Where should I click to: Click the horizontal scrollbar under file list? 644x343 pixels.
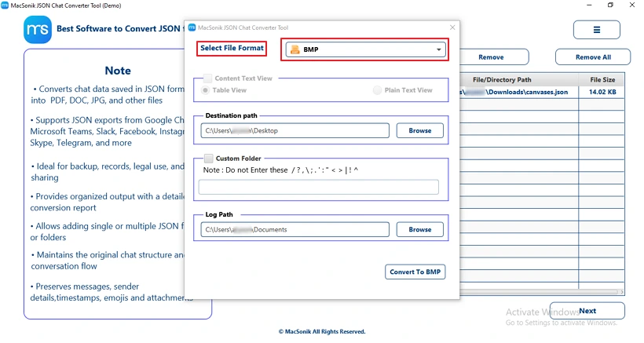540,292
